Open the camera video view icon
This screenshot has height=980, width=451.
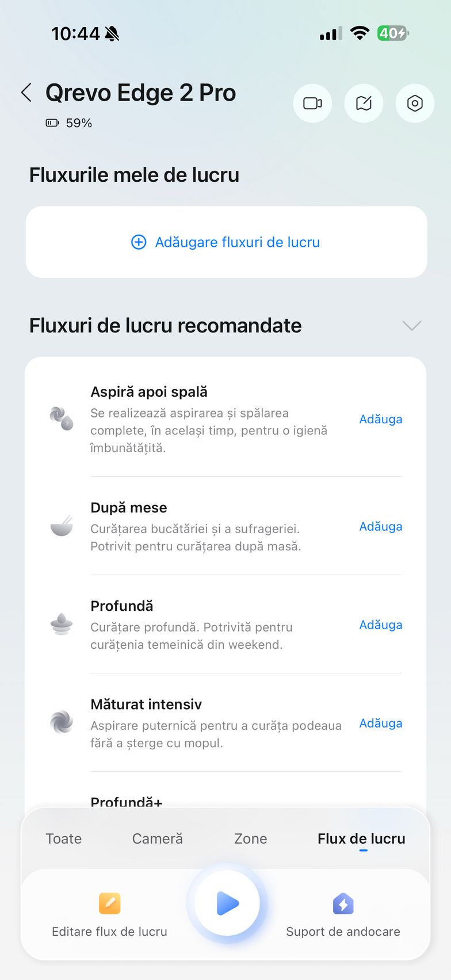pyautogui.click(x=312, y=104)
